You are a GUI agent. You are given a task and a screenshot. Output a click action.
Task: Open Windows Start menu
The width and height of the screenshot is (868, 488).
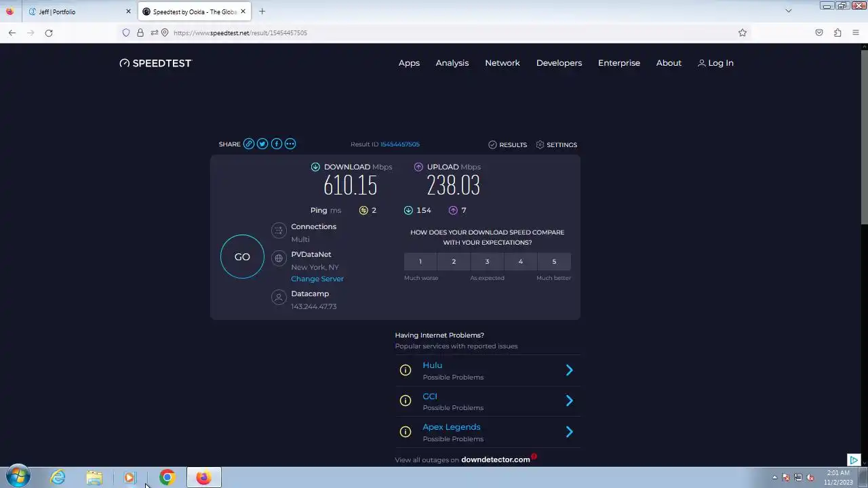[x=18, y=477]
